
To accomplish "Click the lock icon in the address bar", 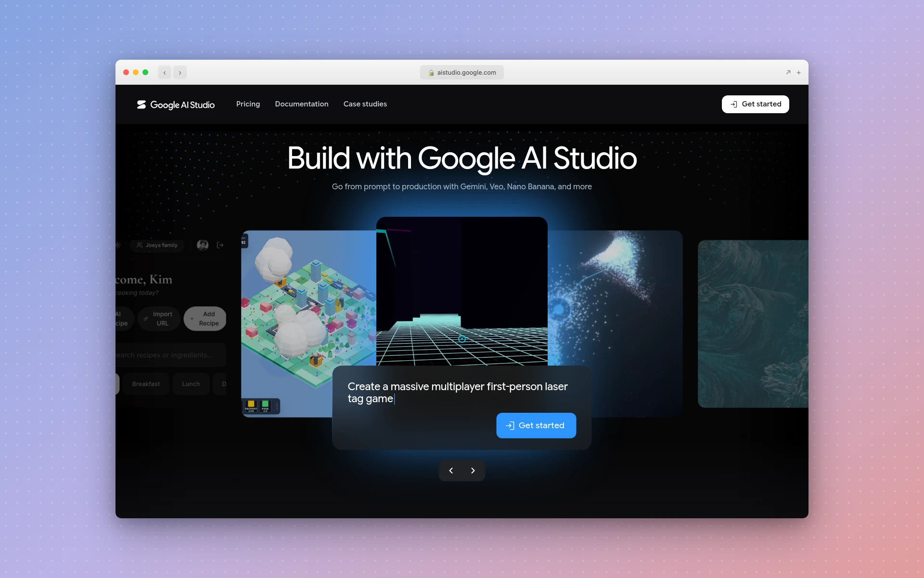I will tap(431, 73).
